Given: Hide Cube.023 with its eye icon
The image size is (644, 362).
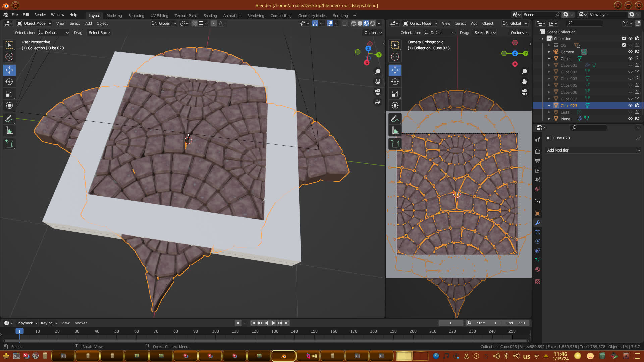Looking at the screenshot, I should coord(630,105).
